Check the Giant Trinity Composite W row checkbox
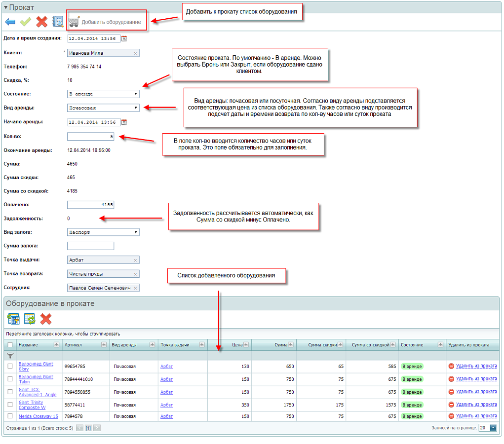The image size is (504, 444). pyautogui.click(x=10, y=405)
